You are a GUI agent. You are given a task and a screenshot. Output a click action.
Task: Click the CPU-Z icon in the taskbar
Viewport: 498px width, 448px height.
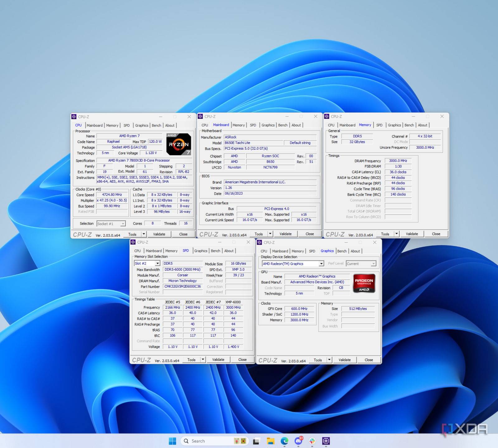pos(326,441)
